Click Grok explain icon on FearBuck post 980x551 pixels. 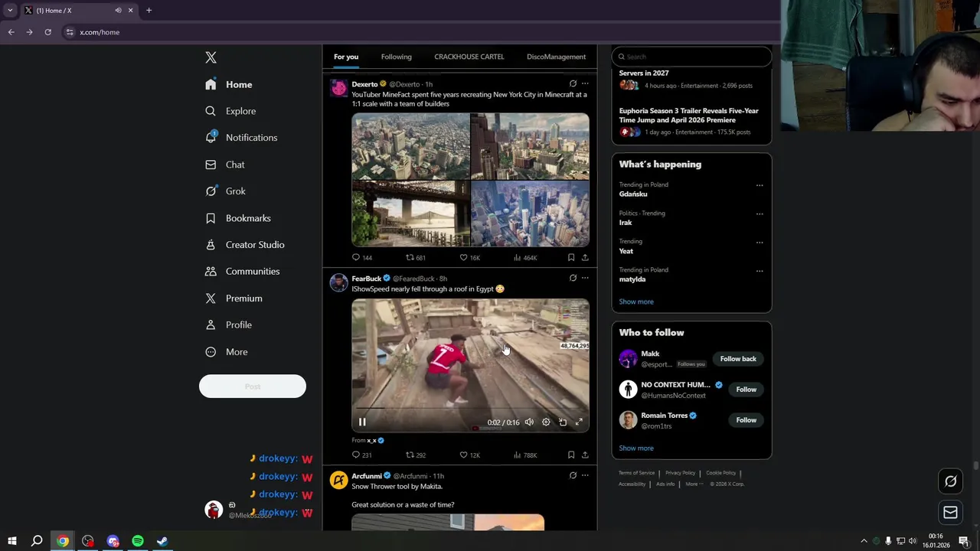click(573, 278)
